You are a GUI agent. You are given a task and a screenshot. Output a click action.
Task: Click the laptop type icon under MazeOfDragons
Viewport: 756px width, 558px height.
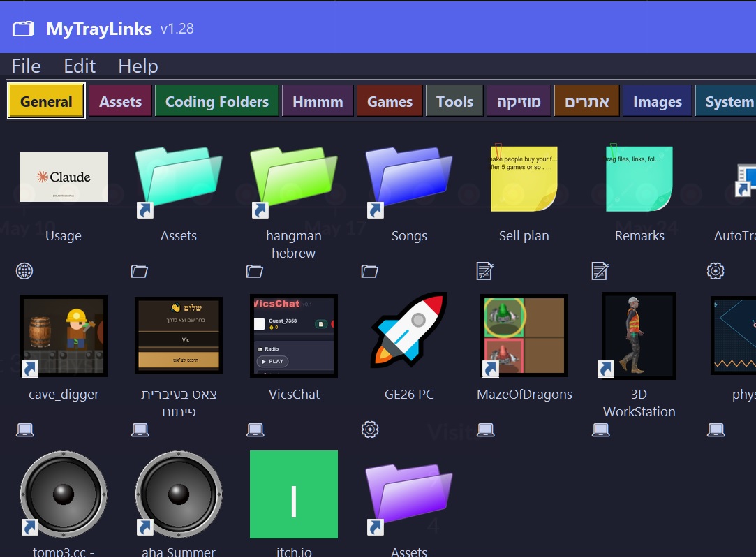486,429
